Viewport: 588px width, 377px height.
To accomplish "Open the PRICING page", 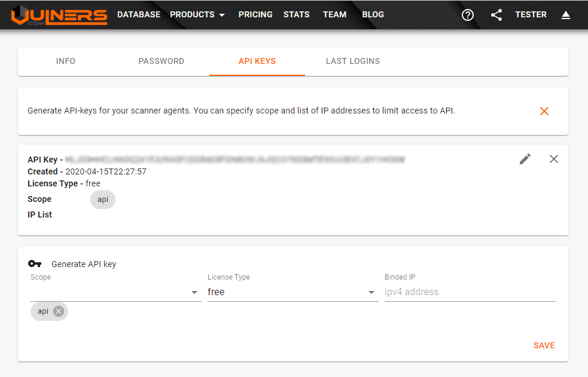I will tap(255, 15).
